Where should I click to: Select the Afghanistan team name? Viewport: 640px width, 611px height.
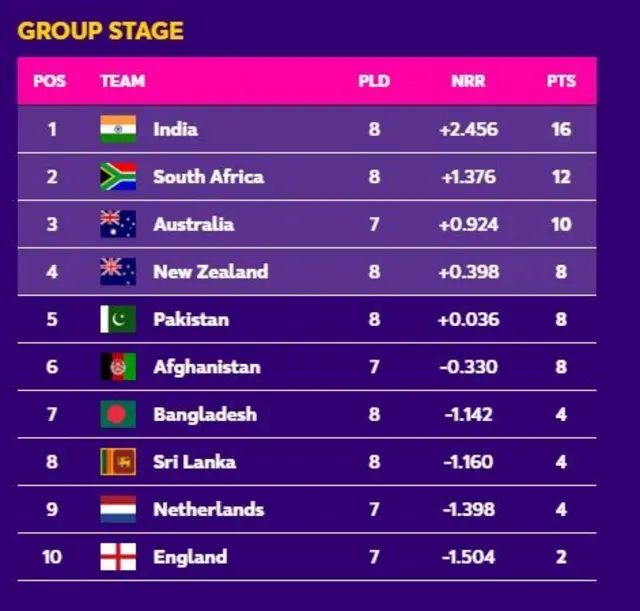tap(206, 367)
